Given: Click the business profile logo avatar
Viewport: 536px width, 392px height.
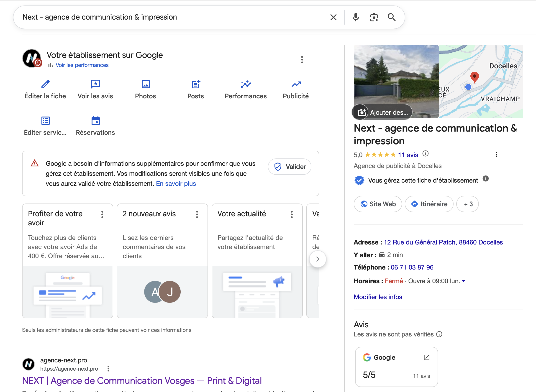Looking at the screenshot, I should pyautogui.click(x=32, y=58).
